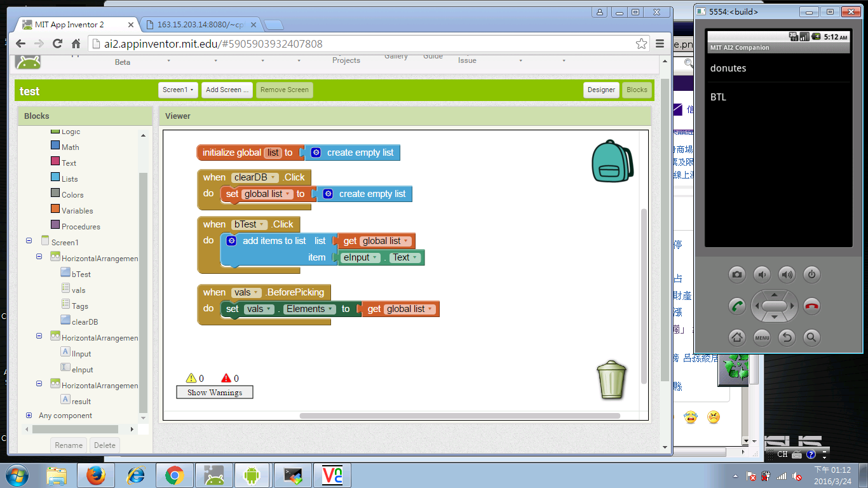Click the backpack icon in the viewer
This screenshot has height=488, width=868.
[612, 161]
